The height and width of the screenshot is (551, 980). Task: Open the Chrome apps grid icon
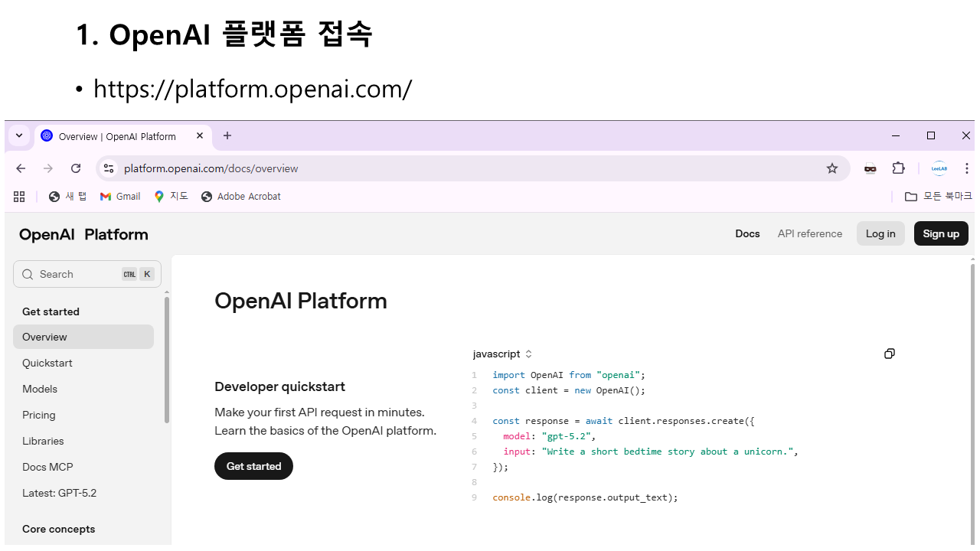(19, 197)
